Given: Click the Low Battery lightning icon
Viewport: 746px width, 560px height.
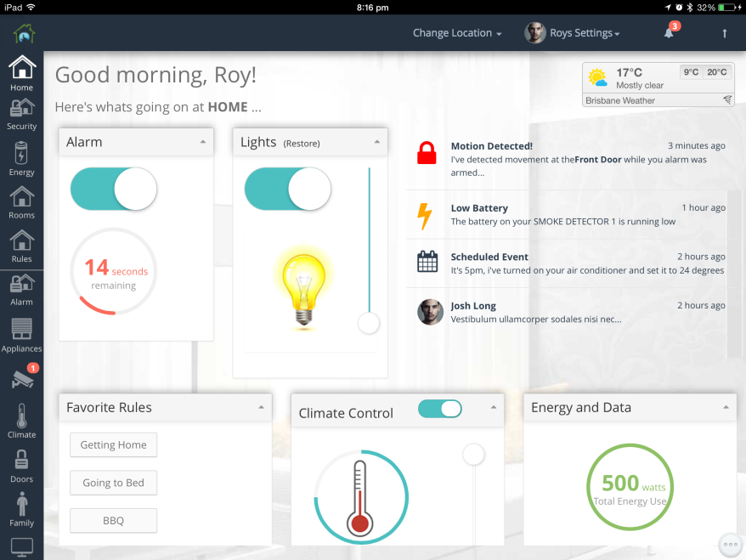Looking at the screenshot, I should coord(424,216).
